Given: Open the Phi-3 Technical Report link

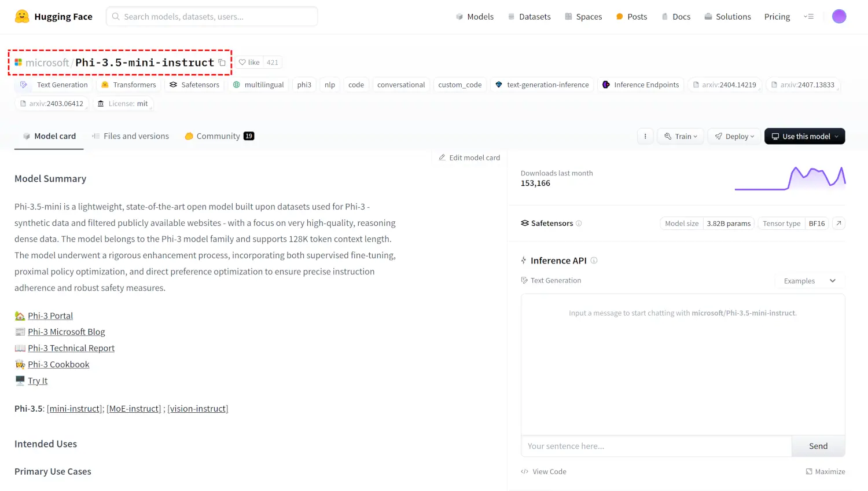Looking at the screenshot, I should click(x=71, y=348).
